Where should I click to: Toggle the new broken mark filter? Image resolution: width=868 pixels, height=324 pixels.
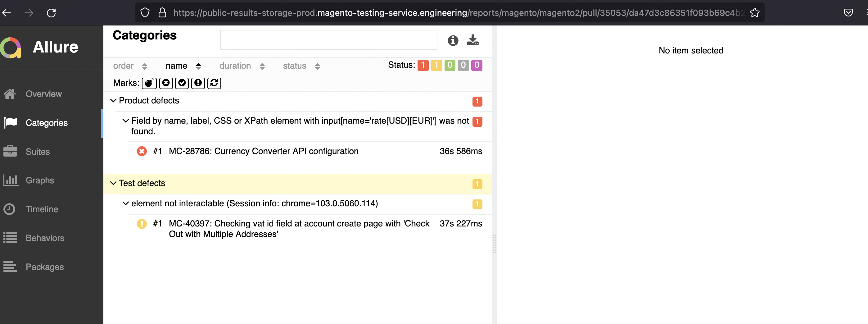pyautogui.click(x=198, y=83)
